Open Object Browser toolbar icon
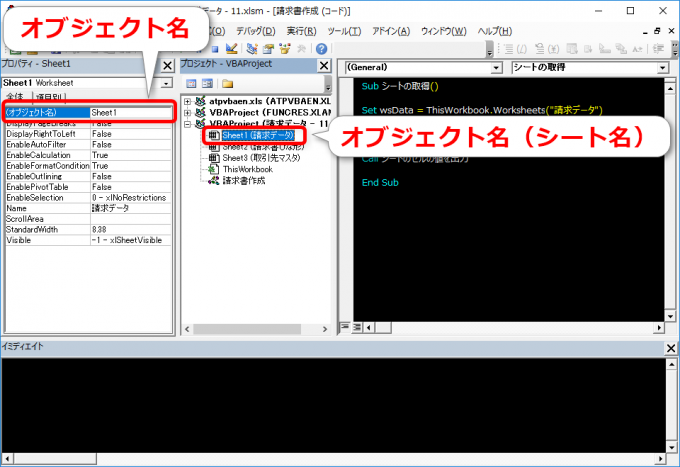 [x=284, y=49]
